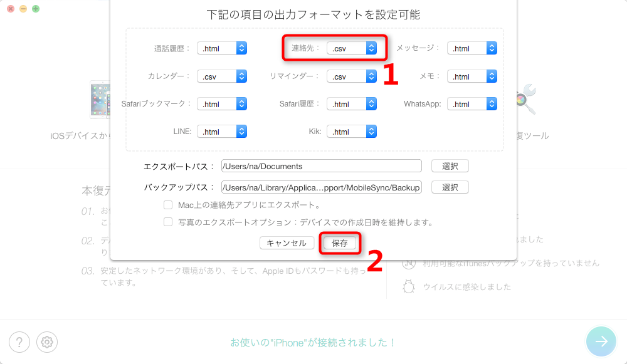Open settings with the gear icon
Viewport: 627px width, 364px height.
[x=47, y=342]
